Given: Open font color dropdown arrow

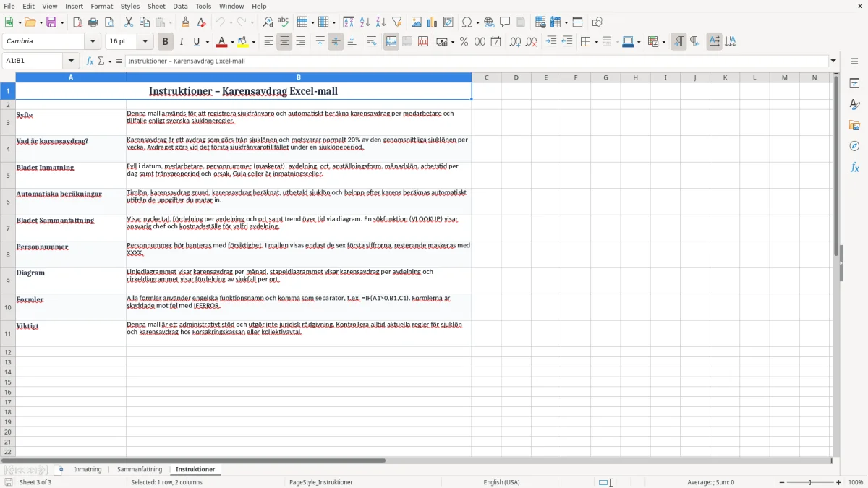Looking at the screenshot, I should [232, 42].
